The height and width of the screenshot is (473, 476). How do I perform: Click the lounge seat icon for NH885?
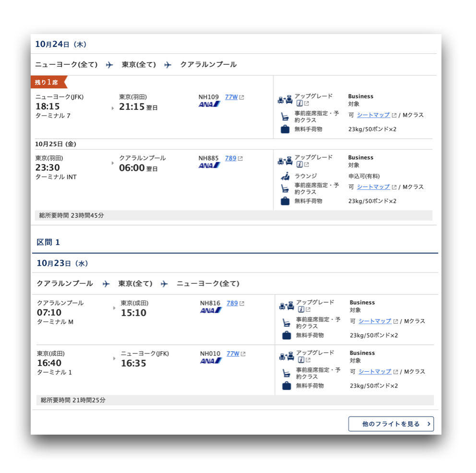pyautogui.click(x=285, y=176)
